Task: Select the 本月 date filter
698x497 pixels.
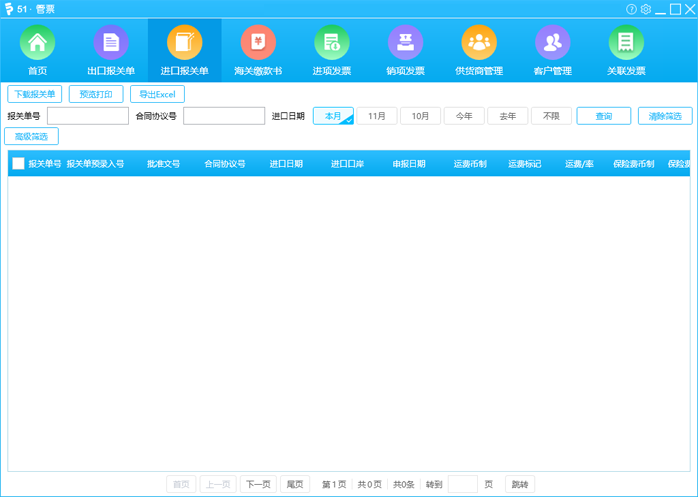Action: (333, 116)
